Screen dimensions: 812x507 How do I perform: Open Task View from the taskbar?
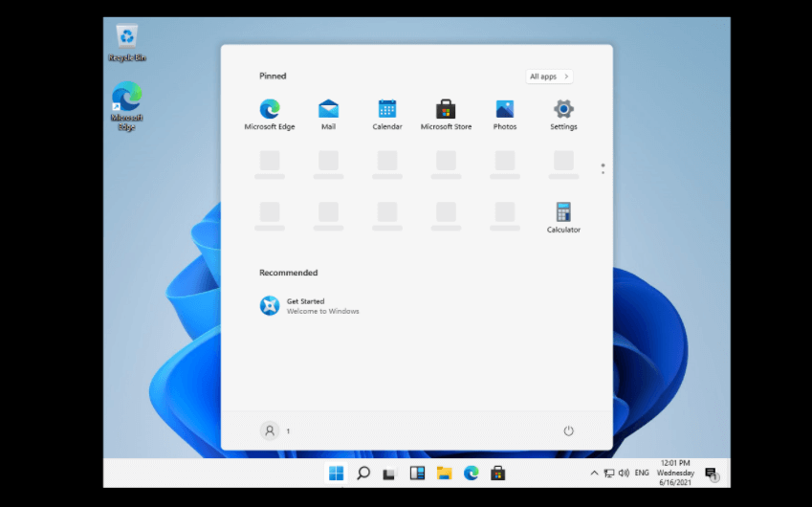[x=389, y=473]
